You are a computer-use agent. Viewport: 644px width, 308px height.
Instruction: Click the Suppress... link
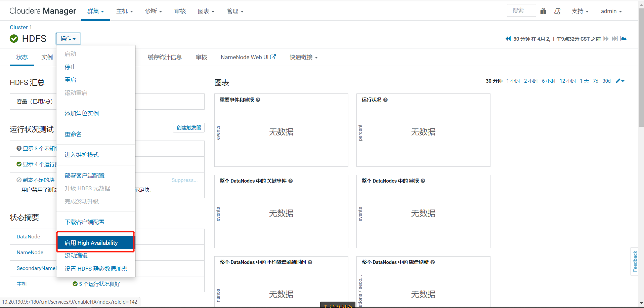coord(184,180)
